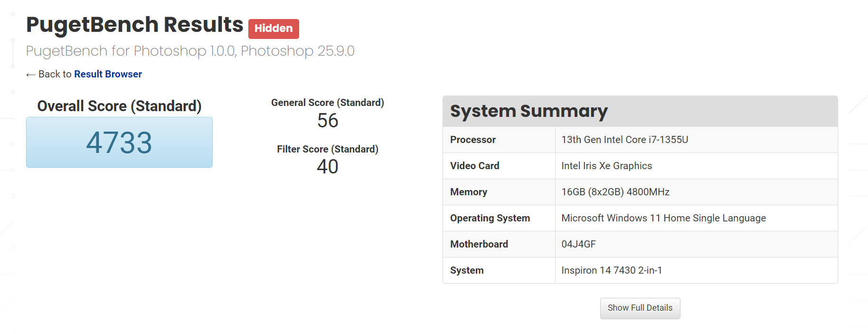Click the back arrow before Back to
This screenshot has width=868, height=334.
(x=30, y=75)
